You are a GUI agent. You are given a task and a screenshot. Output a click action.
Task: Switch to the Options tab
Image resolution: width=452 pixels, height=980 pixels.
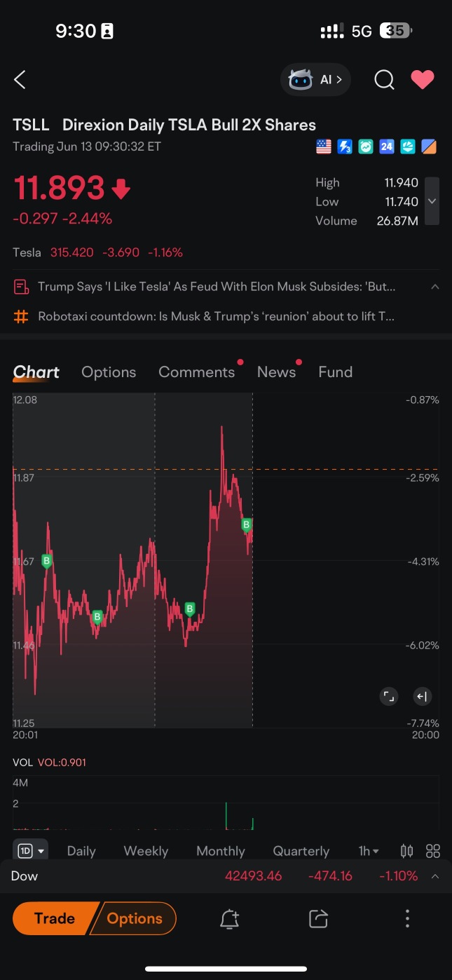point(109,372)
